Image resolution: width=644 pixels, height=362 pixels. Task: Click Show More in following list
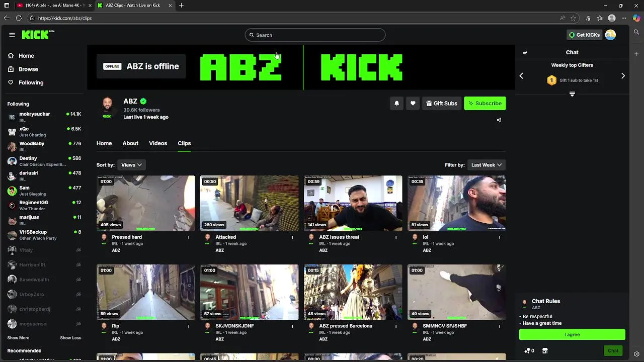point(18,338)
